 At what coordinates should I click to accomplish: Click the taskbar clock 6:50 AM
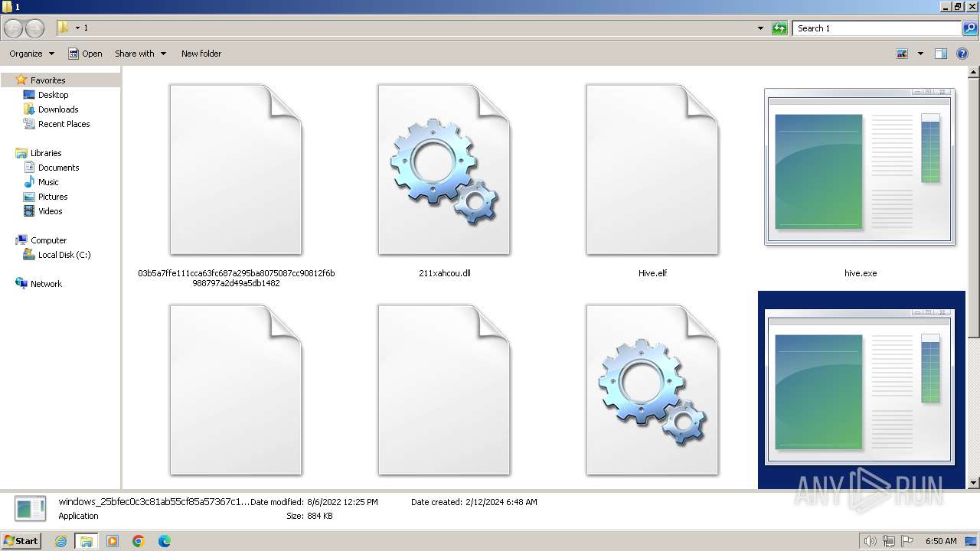[x=941, y=541]
